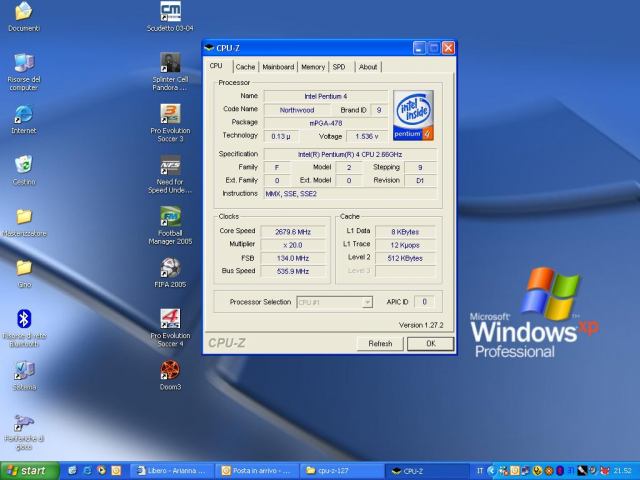Screen dimensions: 640x480
Task: Click the Package value mPGA-478
Action: (x=326, y=123)
